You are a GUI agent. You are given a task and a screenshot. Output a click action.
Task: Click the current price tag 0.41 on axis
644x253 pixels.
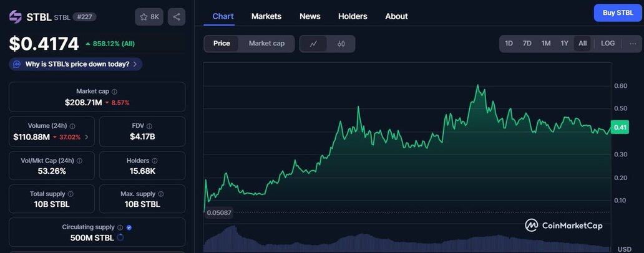point(620,128)
